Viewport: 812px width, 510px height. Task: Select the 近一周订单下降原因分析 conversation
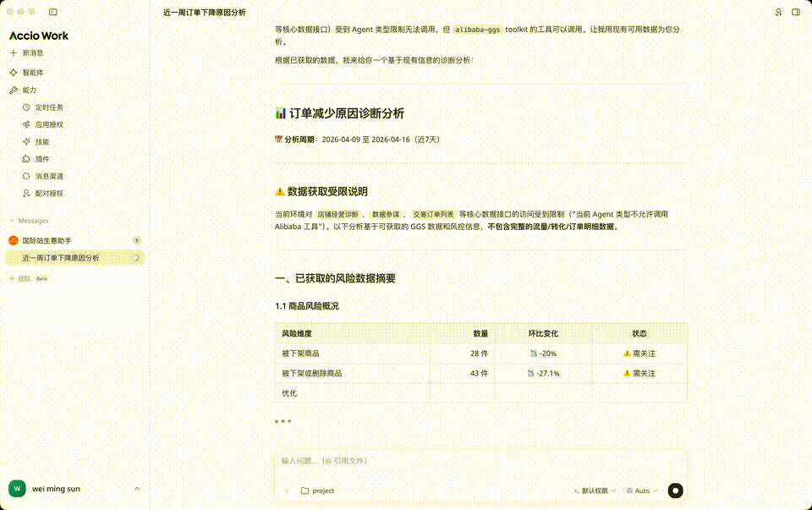61,258
